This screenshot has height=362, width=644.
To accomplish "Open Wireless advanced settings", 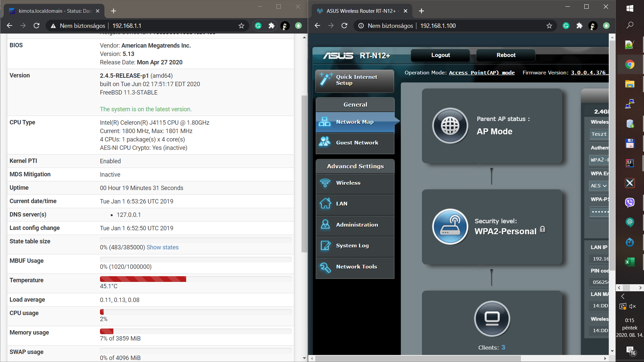I will (x=355, y=183).
